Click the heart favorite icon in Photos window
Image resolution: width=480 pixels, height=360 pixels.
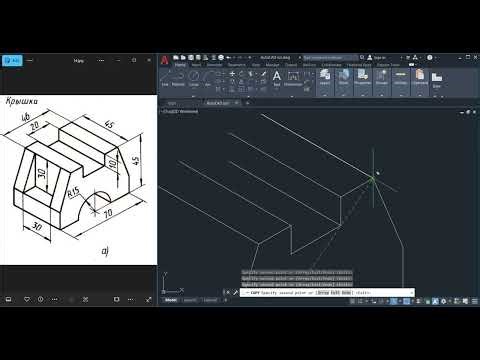27,299
